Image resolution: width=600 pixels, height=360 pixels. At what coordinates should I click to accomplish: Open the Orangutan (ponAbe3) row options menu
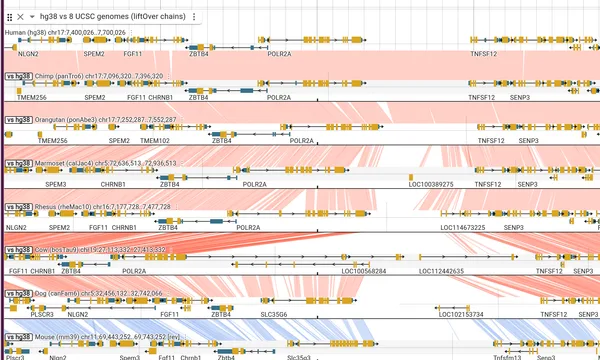[182, 120]
